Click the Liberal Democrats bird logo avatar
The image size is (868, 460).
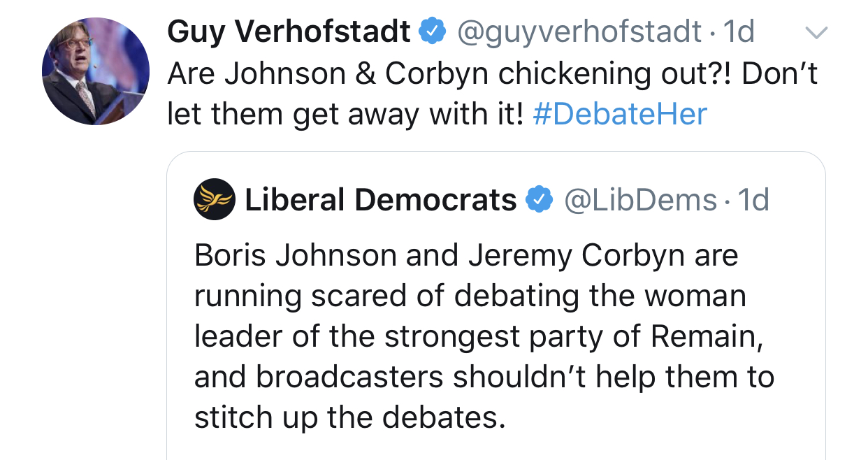(215, 200)
